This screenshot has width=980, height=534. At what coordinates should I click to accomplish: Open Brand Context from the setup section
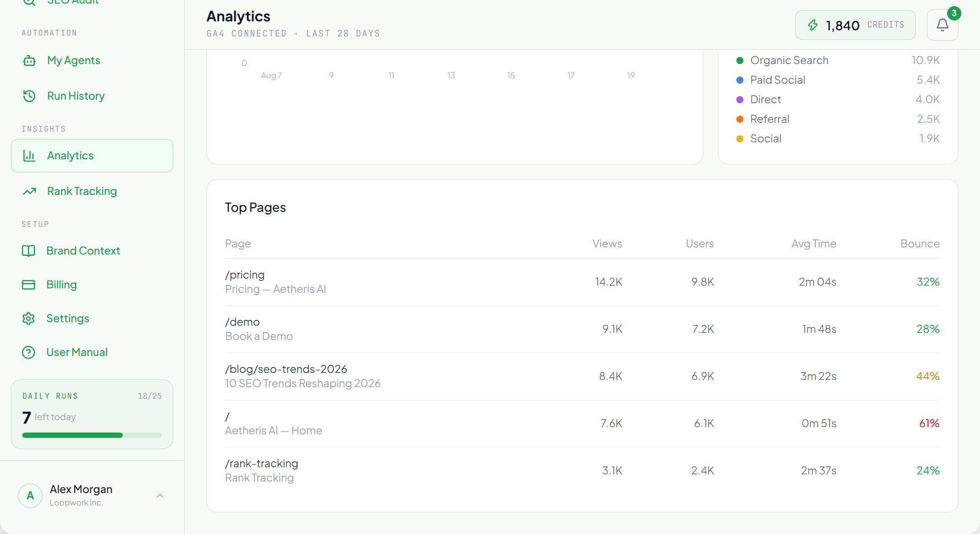92,251
